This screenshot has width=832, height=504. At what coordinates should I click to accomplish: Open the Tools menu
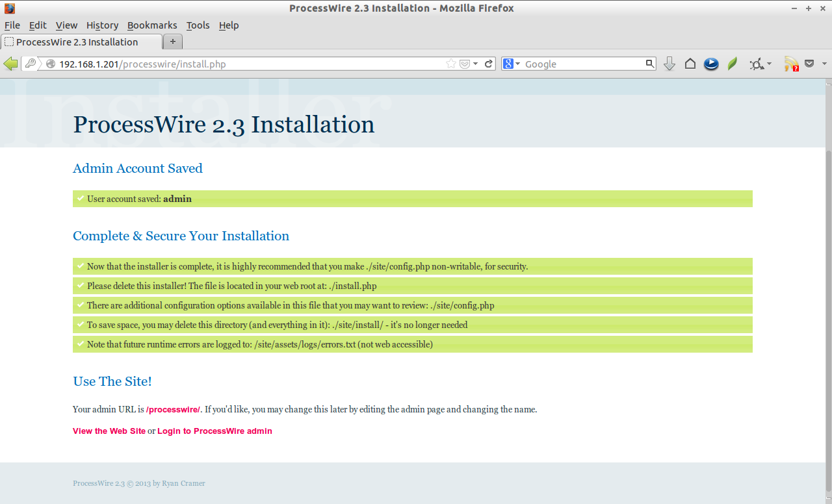(x=198, y=25)
